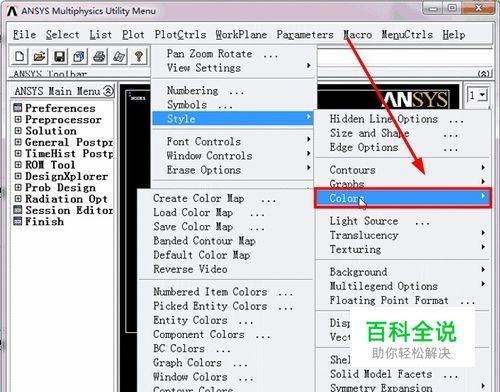
Task: Choose Numbered Item Colors entry
Action: coord(225,292)
